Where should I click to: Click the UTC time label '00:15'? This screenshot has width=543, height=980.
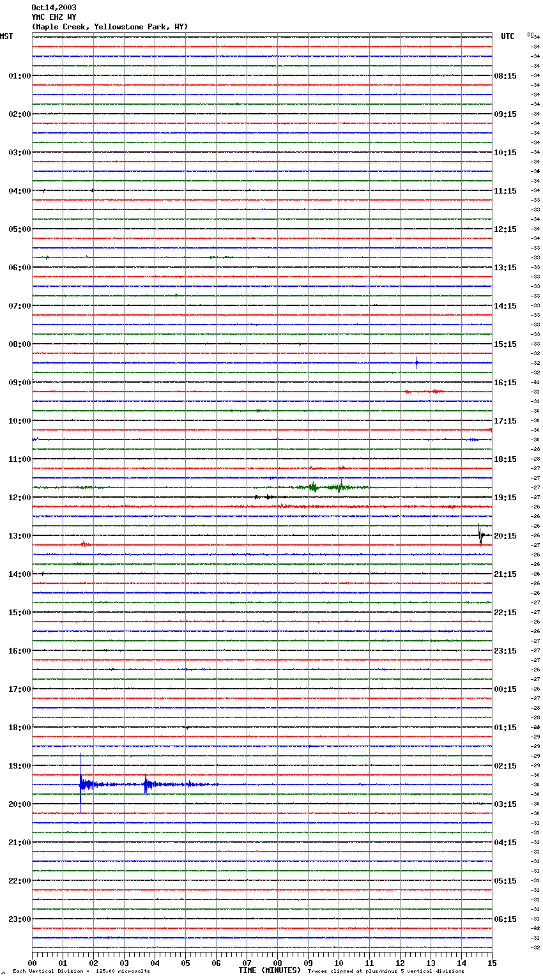(x=505, y=689)
